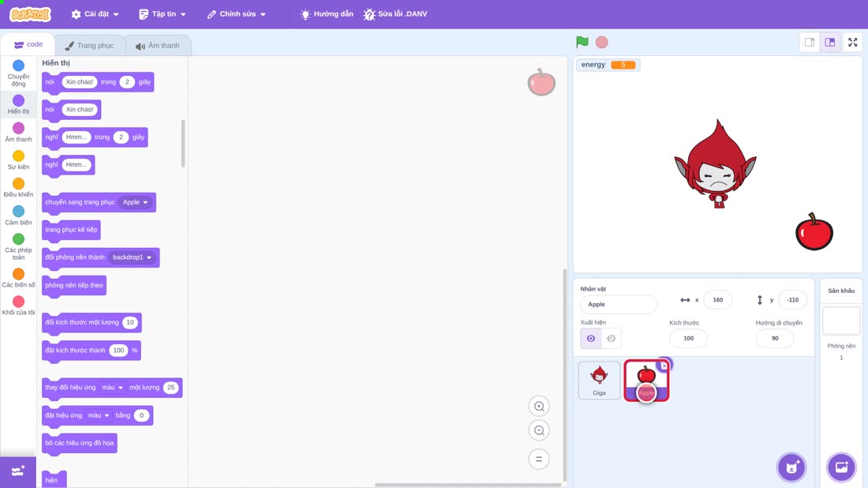Viewport: 868px width, 488px height.
Task: Click the x position field
Action: click(717, 299)
